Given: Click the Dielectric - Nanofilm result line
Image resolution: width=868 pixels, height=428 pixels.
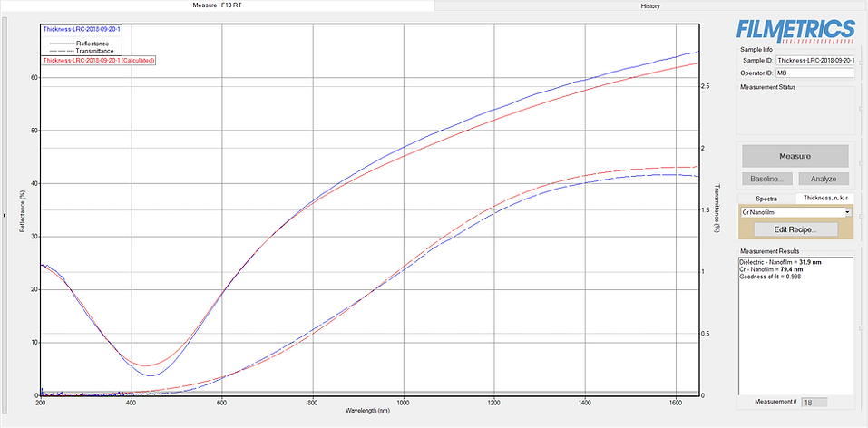Looking at the screenshot, I should click(x=778, y=262).
